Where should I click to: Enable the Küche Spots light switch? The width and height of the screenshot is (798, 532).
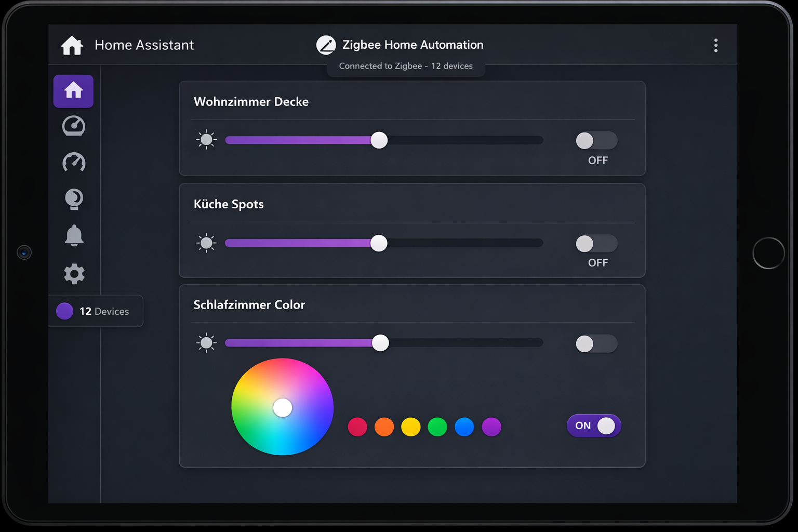coord(596,243)
